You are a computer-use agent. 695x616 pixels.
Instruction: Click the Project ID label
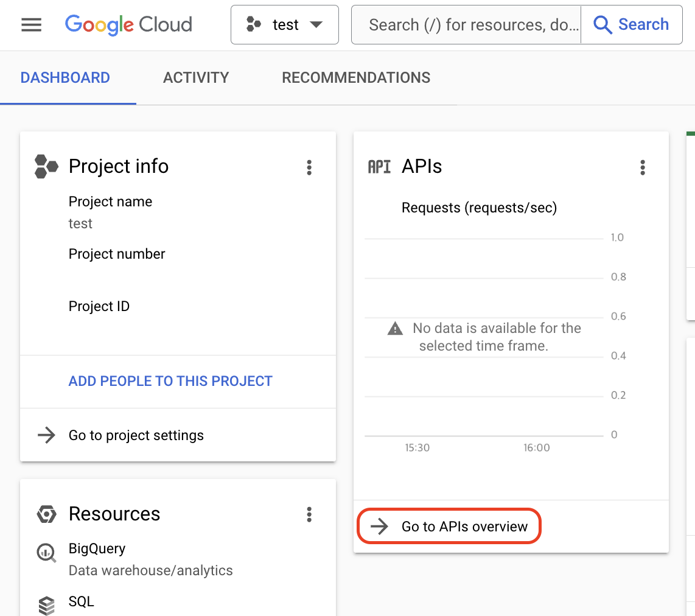(99, 306)
